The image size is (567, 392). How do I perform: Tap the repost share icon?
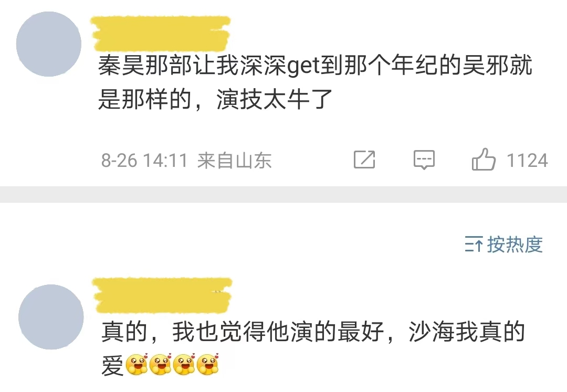tap(364, 160)
